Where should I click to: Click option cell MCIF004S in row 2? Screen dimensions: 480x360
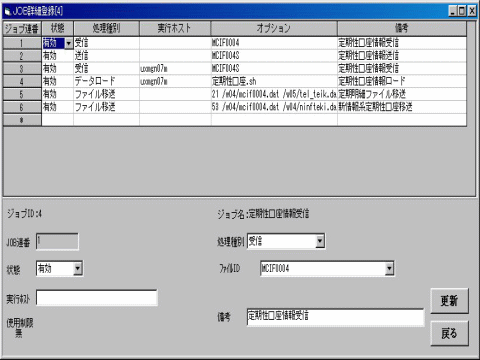click(x=274, y=56)
